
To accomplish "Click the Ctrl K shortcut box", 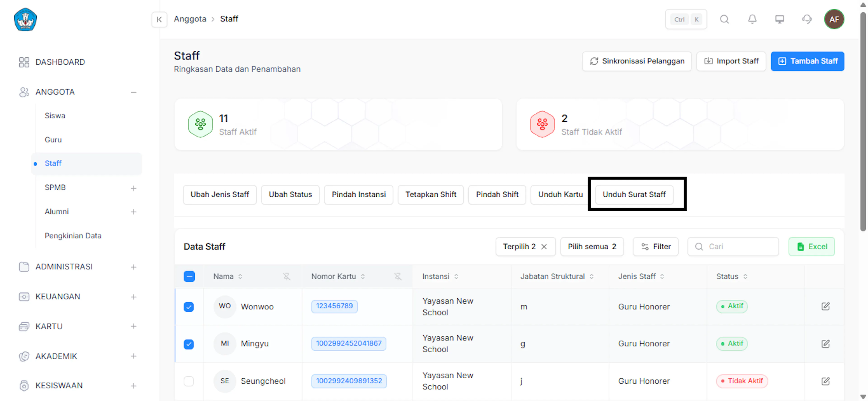I will [686, 19].
